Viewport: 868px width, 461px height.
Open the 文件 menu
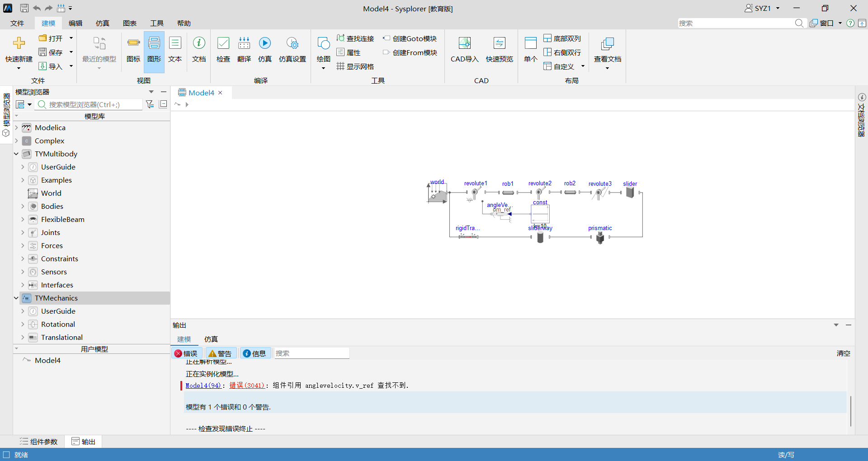click(x=17, y=23)
